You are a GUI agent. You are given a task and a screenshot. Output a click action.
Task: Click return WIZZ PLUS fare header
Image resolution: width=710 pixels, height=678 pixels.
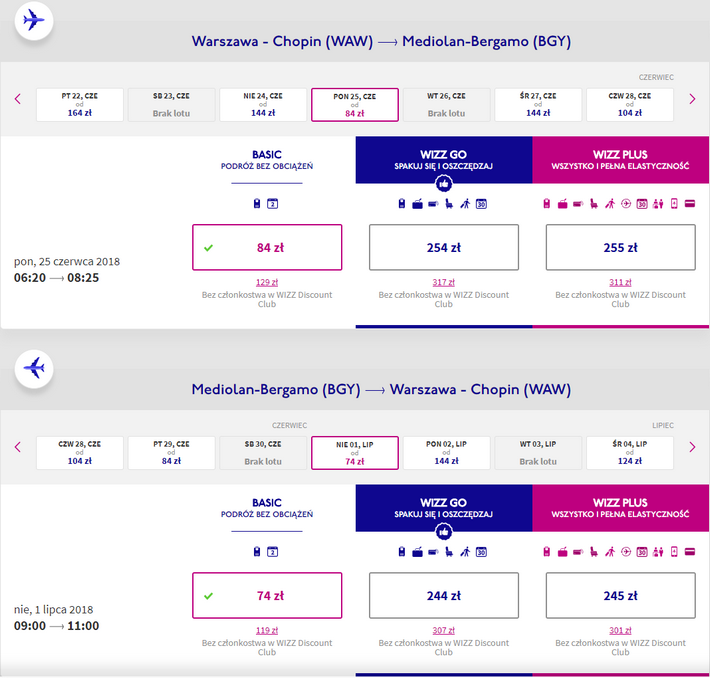pyautogui.click(x=620, y=508)
